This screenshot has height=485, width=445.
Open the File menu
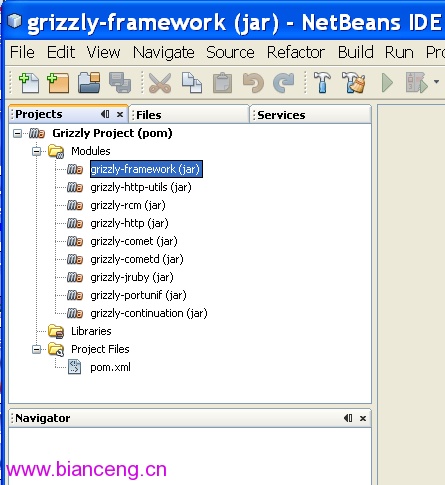pyautogui.click(x=22, y=52)
